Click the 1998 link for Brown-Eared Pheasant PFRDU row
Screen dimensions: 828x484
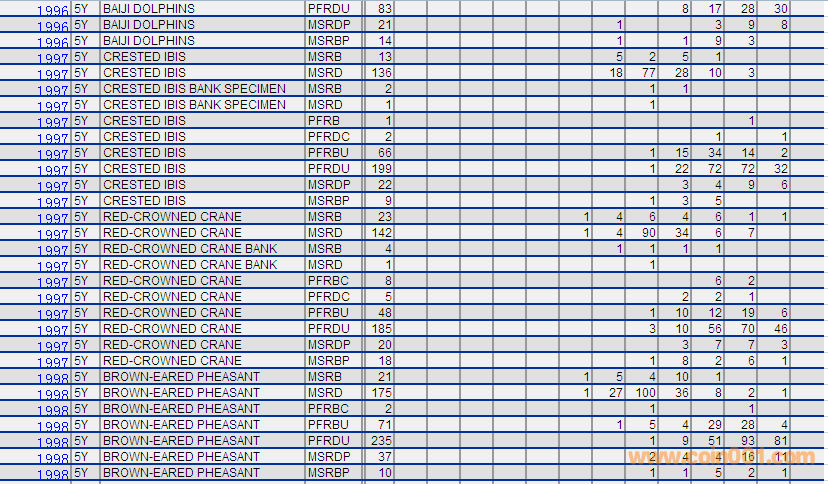53,442
